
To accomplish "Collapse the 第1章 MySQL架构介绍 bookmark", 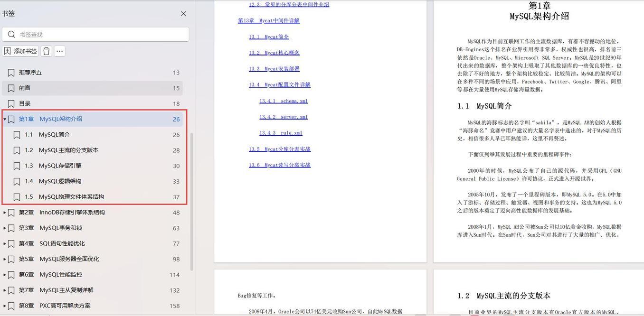I will pyautogui.click(x=5, y=119).
